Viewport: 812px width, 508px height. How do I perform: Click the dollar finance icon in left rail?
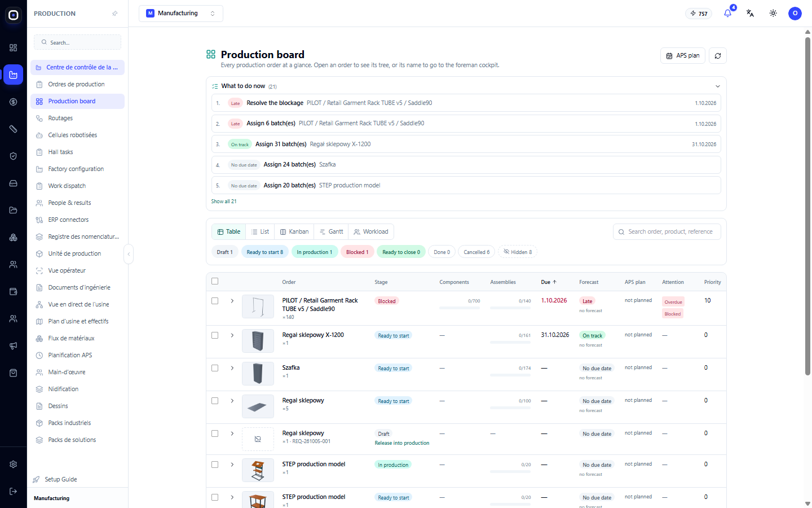coord(14,102)
